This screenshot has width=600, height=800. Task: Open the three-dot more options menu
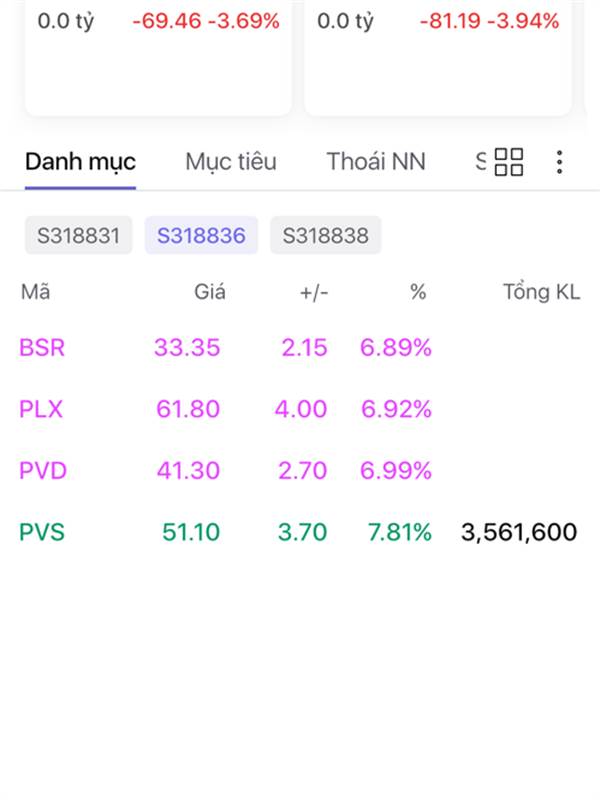click(x=560, y=162)
